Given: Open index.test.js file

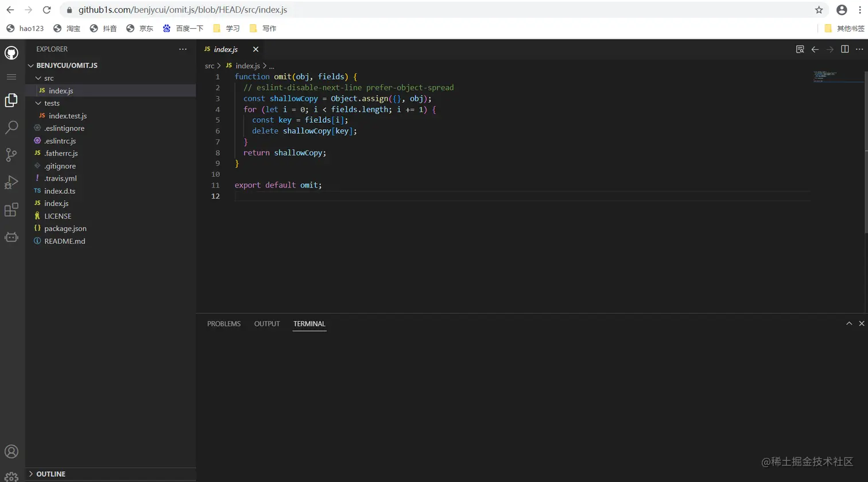Looking at the screenshot, I should pyautogui.click(x=111, y=116).
